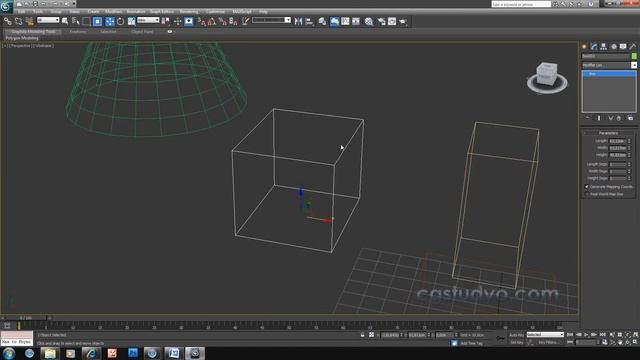Image resolution: width=640 pixels, height=360 pixels.
Task: Open the Manage Layers dialog
Action: click(x=322, y=21)
